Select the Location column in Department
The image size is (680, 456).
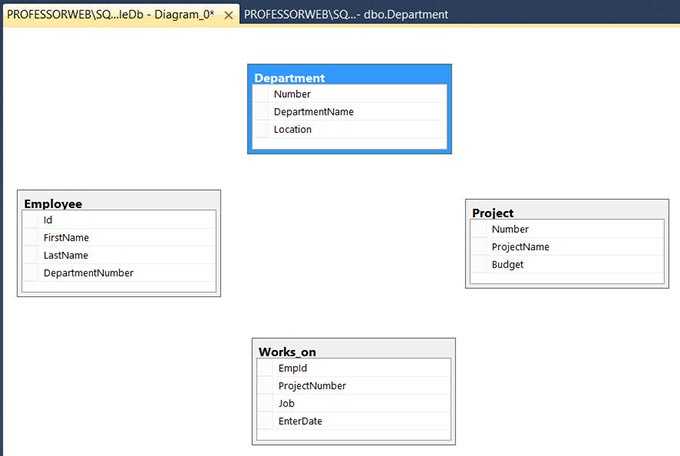(x=292, y=129)
